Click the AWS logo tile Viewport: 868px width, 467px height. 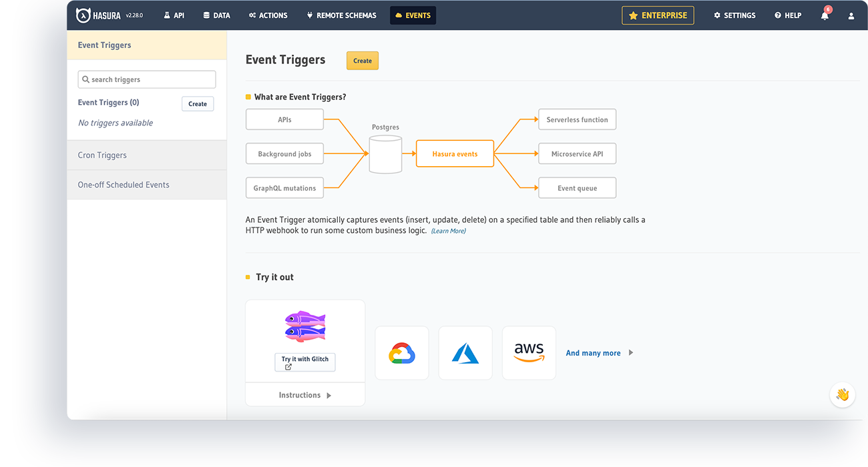(x=529, y=353)
